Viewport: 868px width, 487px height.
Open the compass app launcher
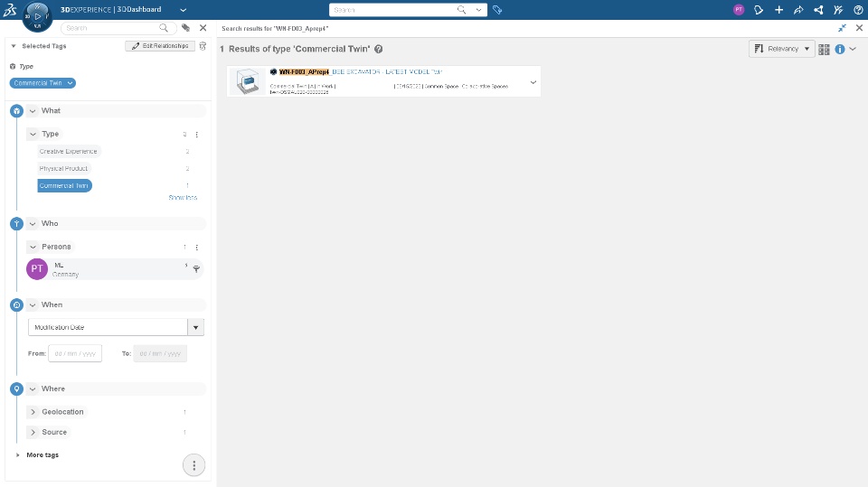[37, 16]
